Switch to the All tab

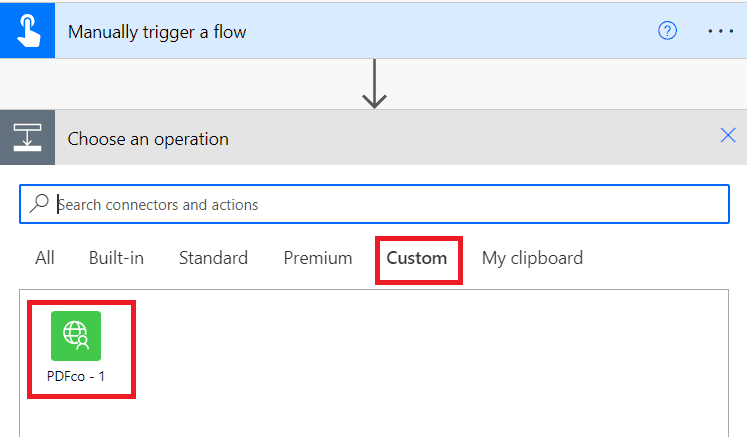tap(45, 258)
